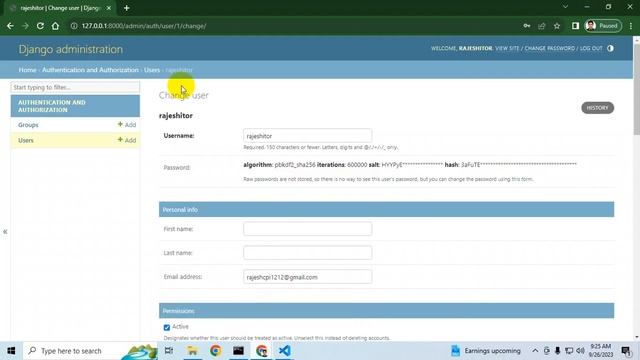Image resolution: width=640 pixels, height=360 pixels.
Task: Open Groups in the sidebar
Action: point(28,125)
